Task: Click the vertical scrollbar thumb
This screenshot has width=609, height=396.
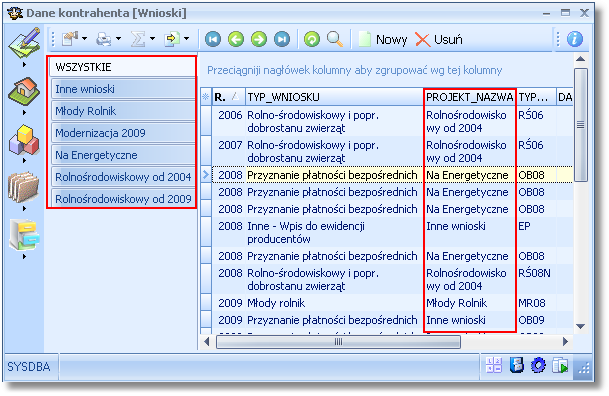Action: pyautogui.click(x=581, y=125)
